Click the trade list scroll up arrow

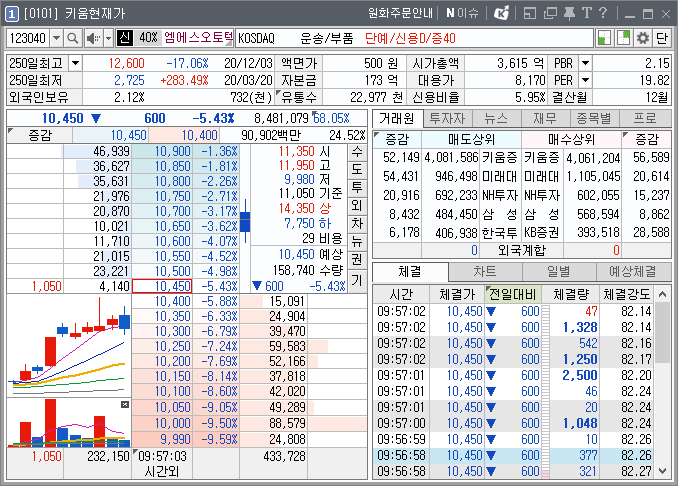pyautogui.click(x=662, y=294)
